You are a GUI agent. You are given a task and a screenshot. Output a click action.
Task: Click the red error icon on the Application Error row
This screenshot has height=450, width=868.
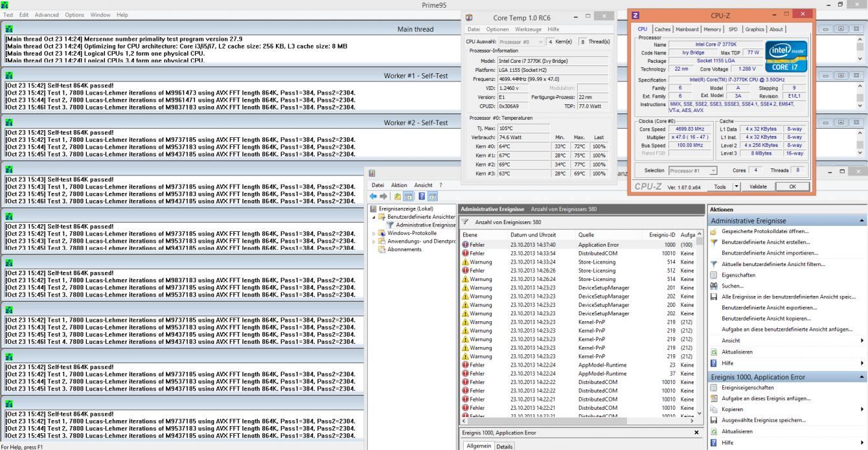[x=465, y=245]
